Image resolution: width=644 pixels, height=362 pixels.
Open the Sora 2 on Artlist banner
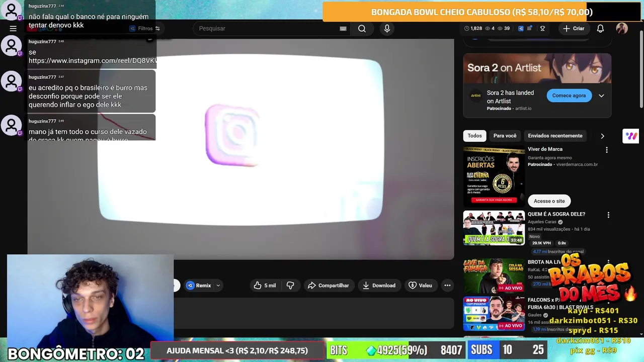(537, 68)
